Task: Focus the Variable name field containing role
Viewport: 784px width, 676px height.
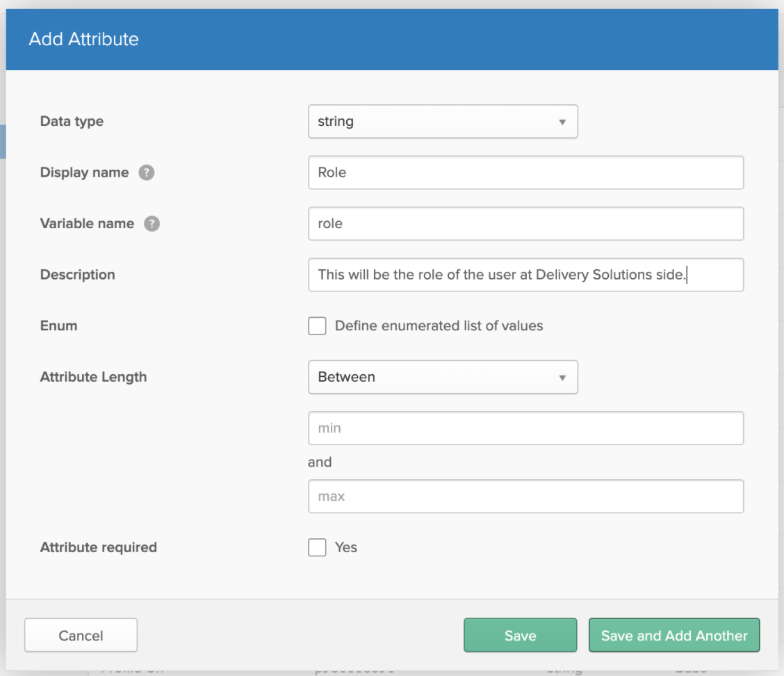Action: coord(526,224)
